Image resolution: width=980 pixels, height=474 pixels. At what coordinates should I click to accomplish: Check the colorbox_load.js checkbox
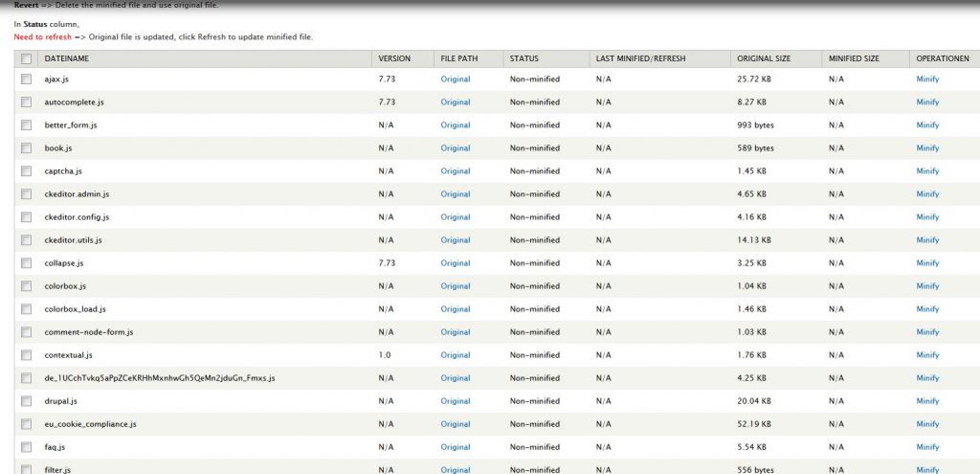(x=26, y=309)
